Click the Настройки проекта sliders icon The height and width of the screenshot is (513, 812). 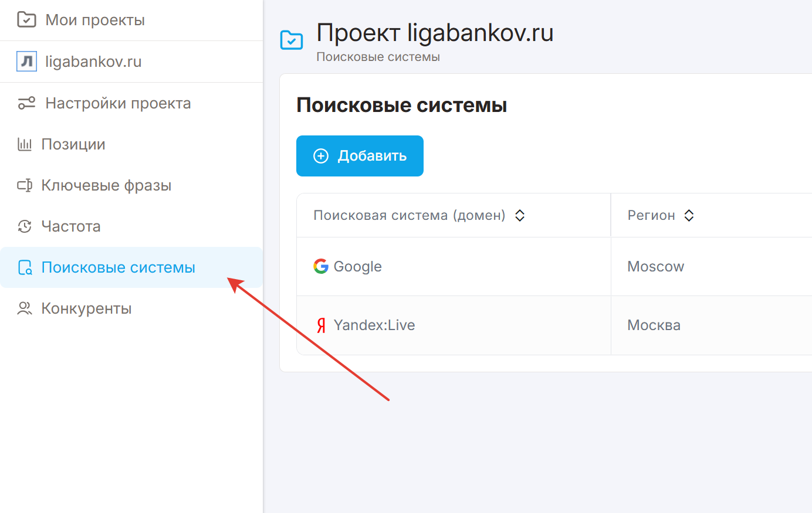click(x=26, y=103)
